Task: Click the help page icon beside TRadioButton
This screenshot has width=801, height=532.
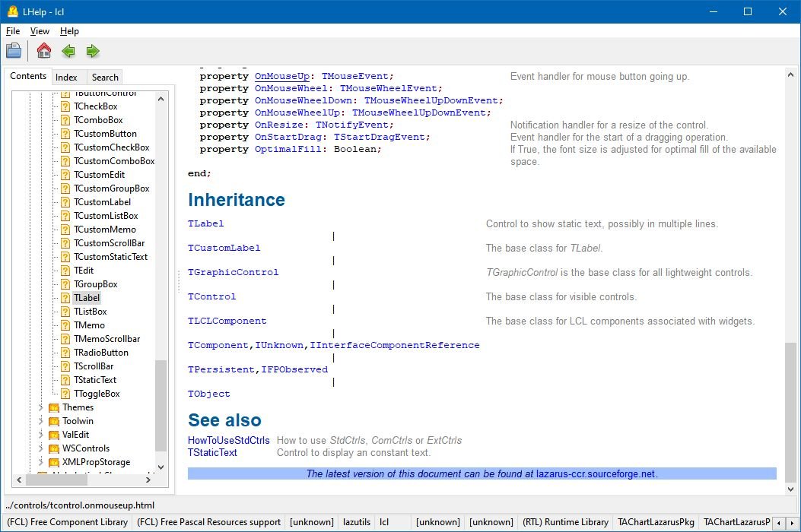Action: pos(65,353)
